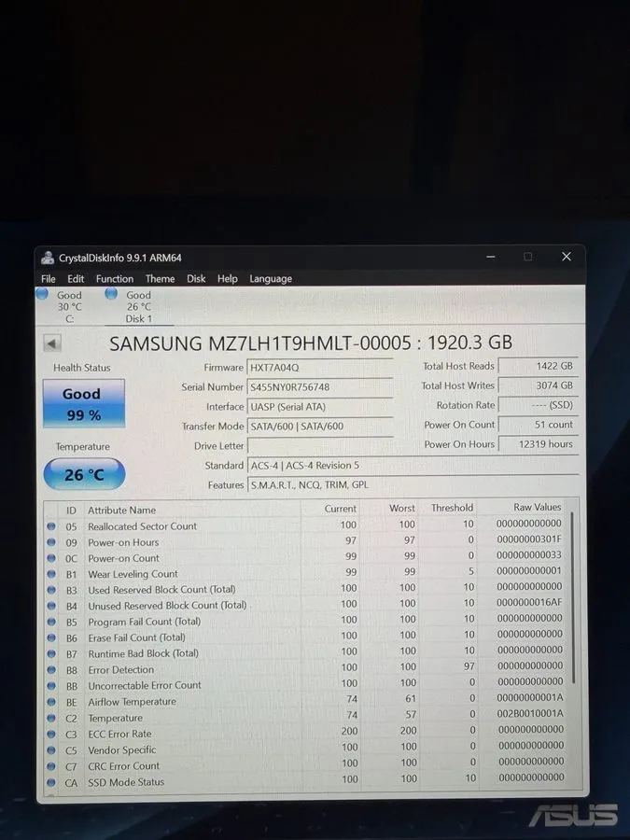630x840 pixels.
Task: Open the Edit menu
Action: click(76, 278)
